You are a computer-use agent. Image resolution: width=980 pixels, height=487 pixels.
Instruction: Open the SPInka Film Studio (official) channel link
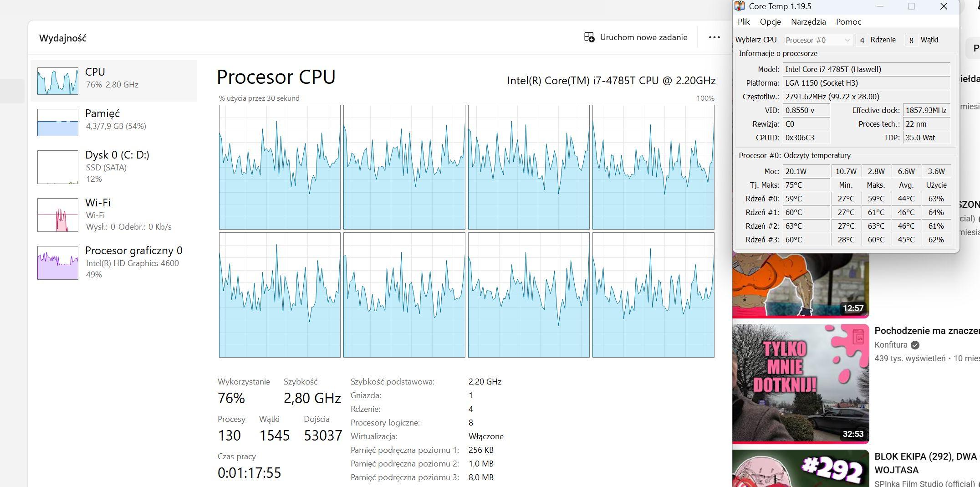pyautogui.click(x=924, y=483)
